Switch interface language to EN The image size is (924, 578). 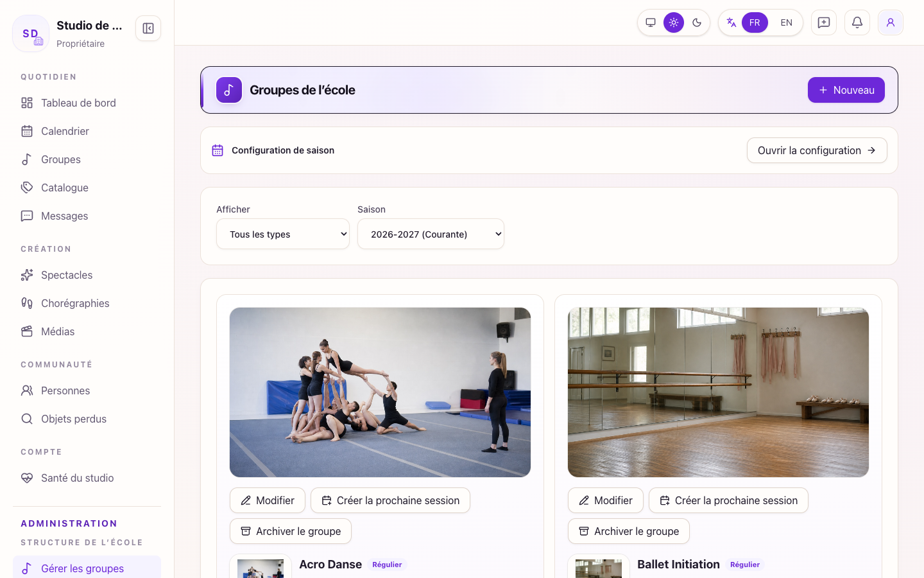click(x=787, y=22)
